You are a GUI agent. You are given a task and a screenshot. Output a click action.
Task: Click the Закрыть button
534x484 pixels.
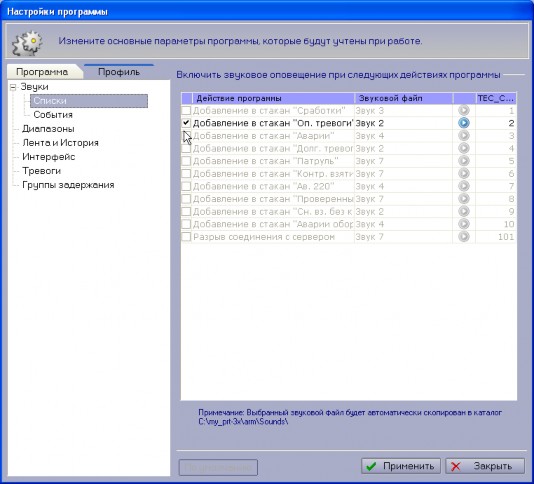(x=485, y=466)
